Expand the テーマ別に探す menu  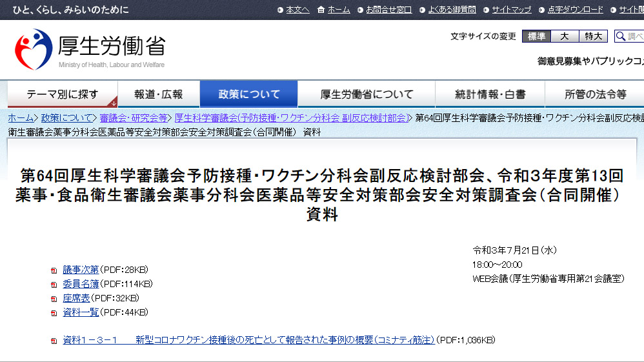tap(63, 94)
